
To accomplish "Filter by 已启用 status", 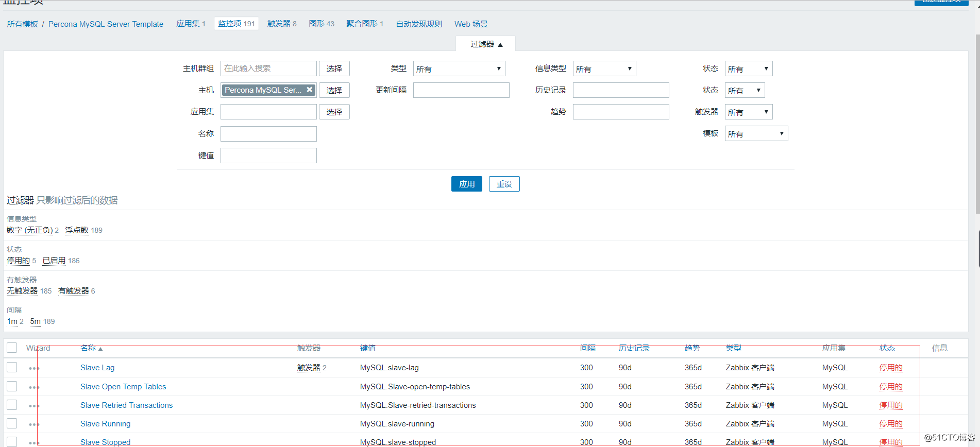I will 54,261.
